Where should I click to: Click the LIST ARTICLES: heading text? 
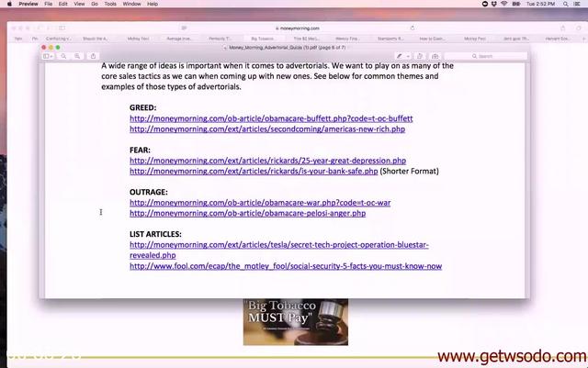pyautogui.click(x=155, y=234)
